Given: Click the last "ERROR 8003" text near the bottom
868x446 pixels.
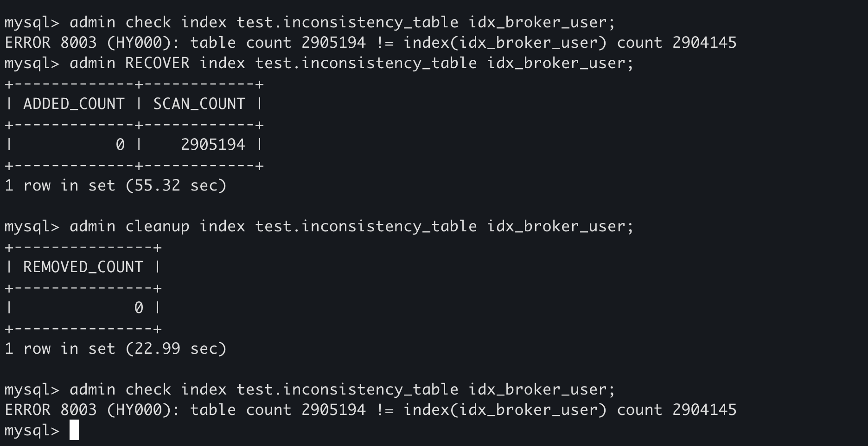Looking at the screenshot, I should tap(51, 410).
